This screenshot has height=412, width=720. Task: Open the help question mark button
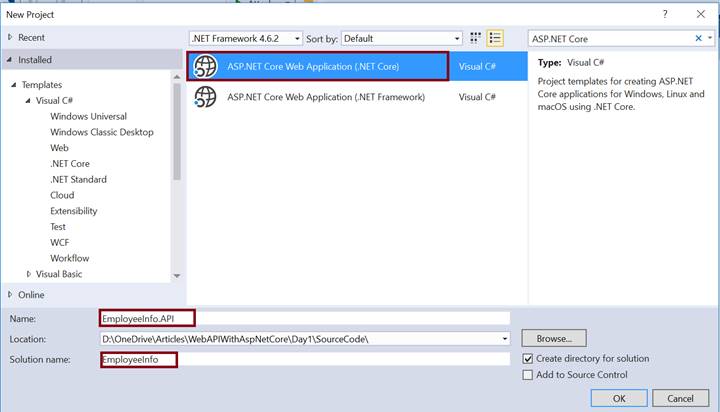665,14
